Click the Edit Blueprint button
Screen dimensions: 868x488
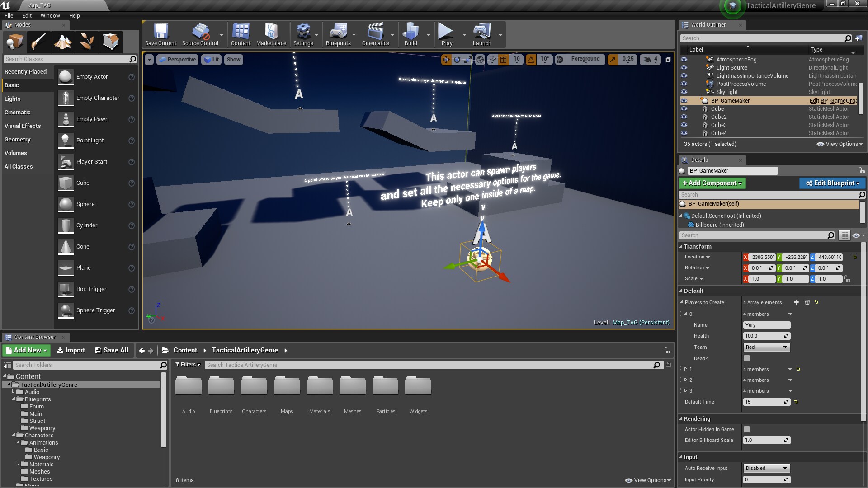point(832,183)
